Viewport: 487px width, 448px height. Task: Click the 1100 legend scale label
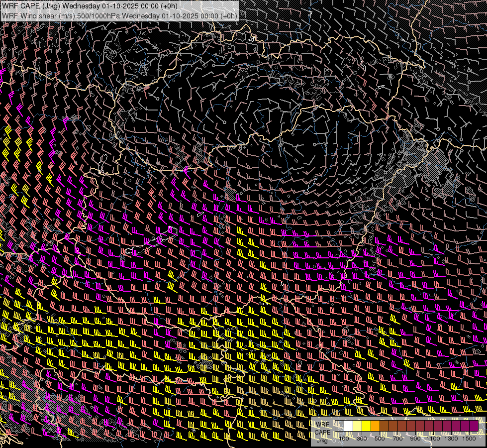pos(433,439)
